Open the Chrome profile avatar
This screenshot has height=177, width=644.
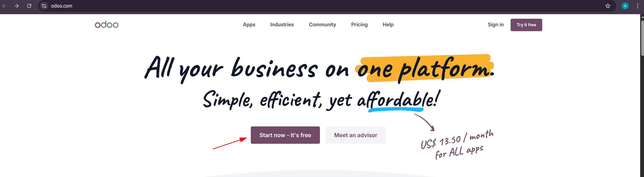pos(625,6)
